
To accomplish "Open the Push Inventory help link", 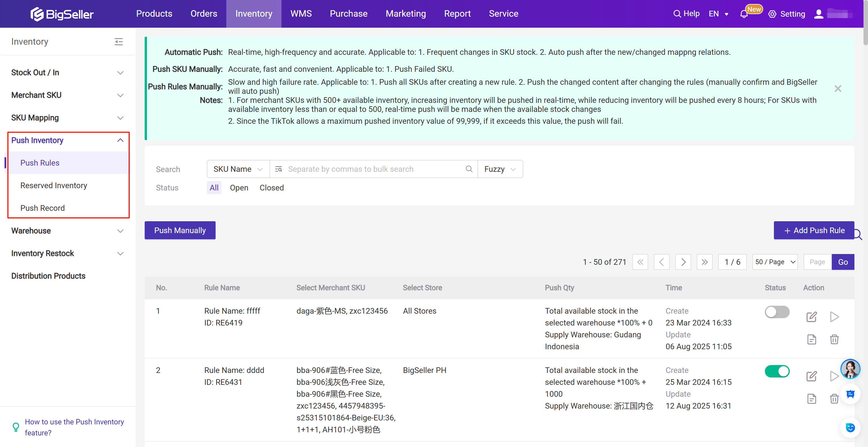I will tap(75, 427).
